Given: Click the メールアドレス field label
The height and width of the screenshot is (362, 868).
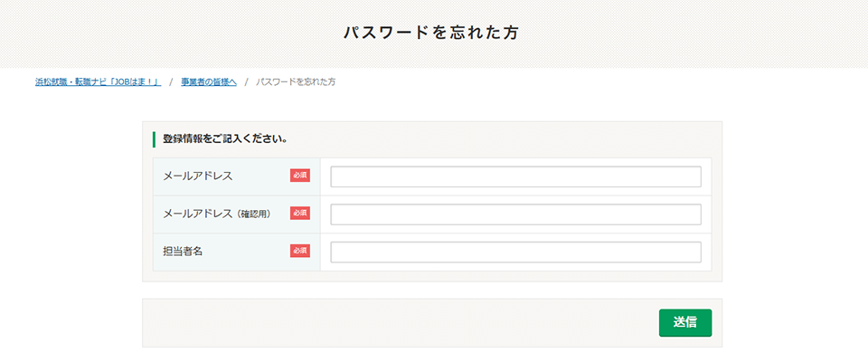Looking at the screenshot, I should point(197,176).
